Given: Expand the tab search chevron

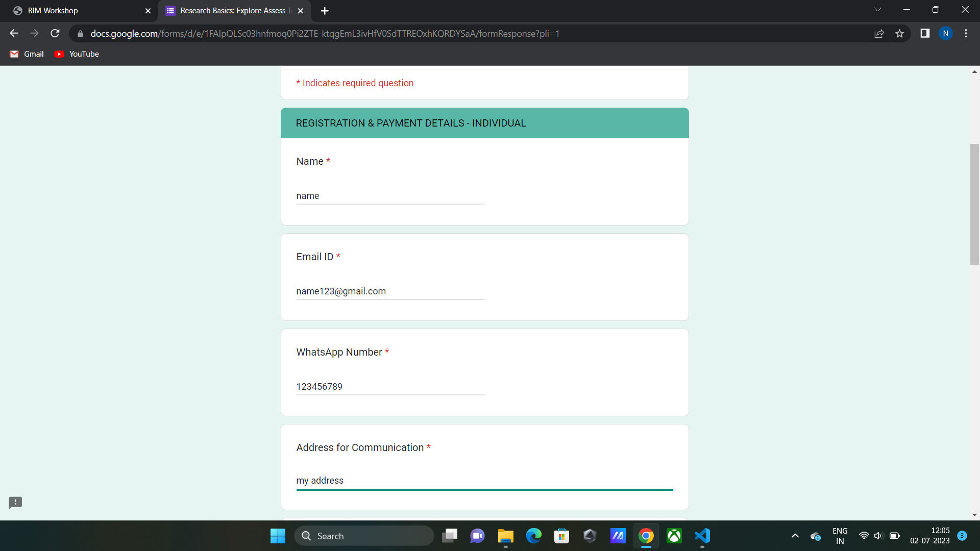Looking at the screenshot, I should (877, 10).
